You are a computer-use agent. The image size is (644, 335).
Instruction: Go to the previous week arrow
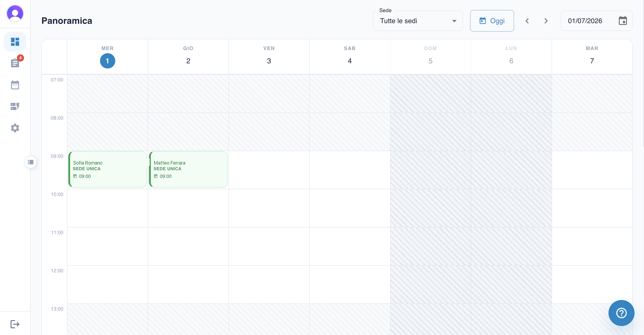(527, 21)
